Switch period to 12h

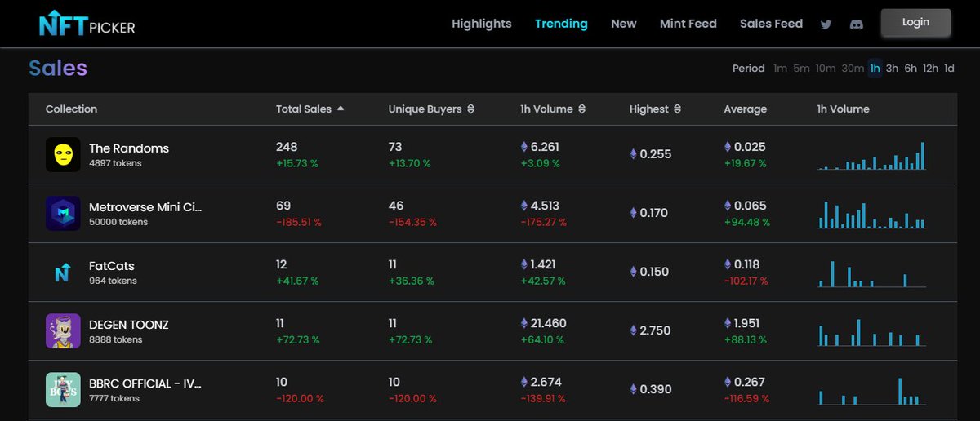[x=930, y=69]
